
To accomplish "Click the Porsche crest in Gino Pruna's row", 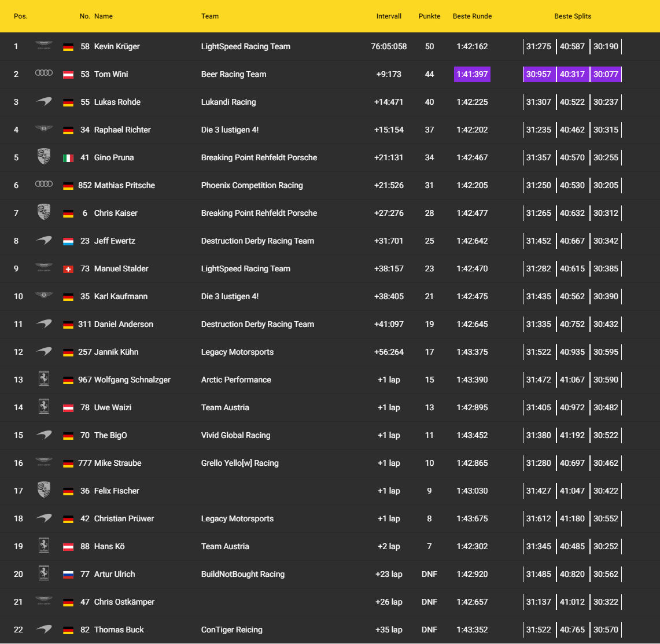I will coord(43,157).
